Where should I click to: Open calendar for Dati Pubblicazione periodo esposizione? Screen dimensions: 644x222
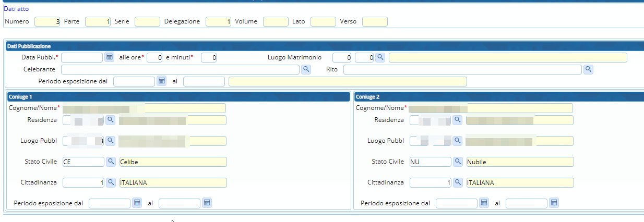pos(162,81)
